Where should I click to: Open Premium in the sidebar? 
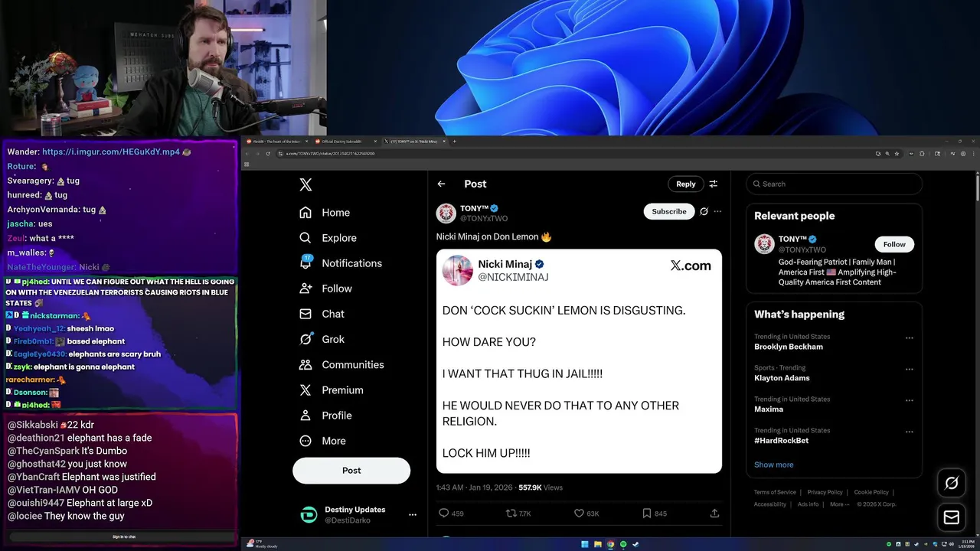(x=331, y=390)
